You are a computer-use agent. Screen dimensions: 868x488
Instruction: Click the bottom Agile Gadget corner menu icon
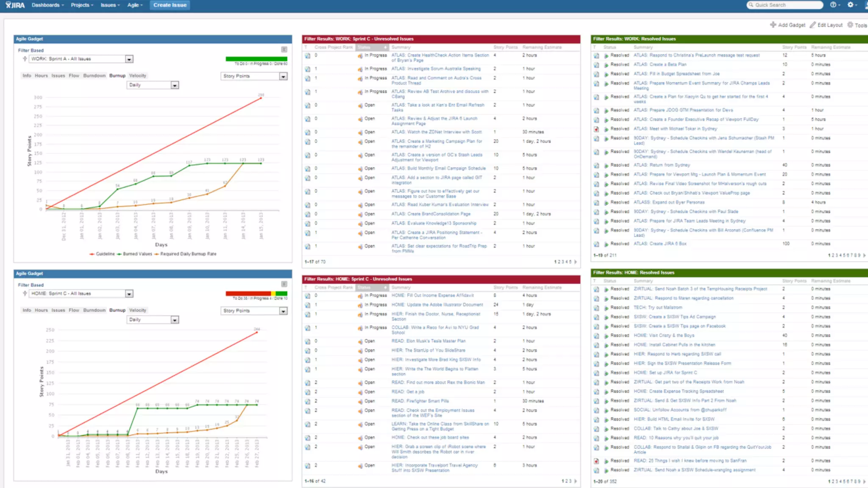(x=284, y=284)
